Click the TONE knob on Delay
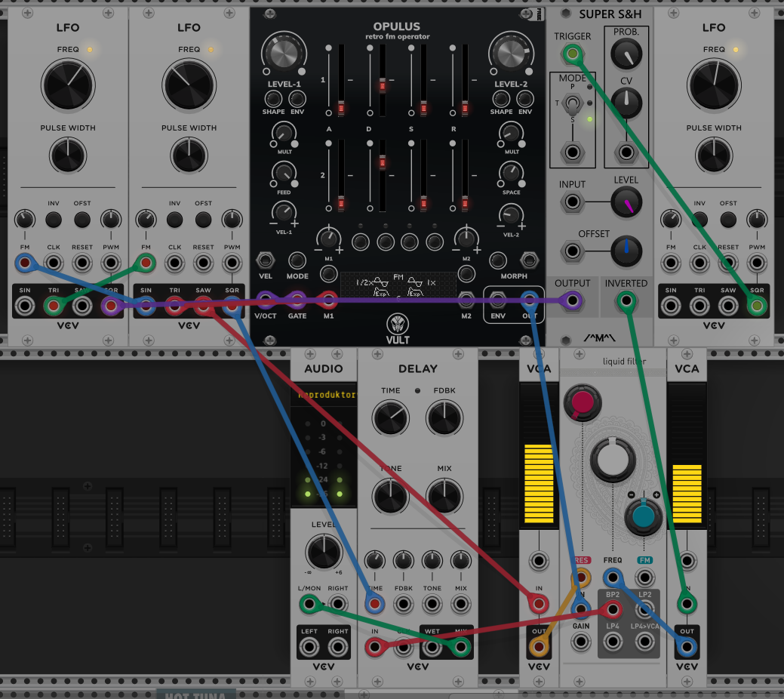The height and width of the screenshot is (699, 784). click(391, 496)
